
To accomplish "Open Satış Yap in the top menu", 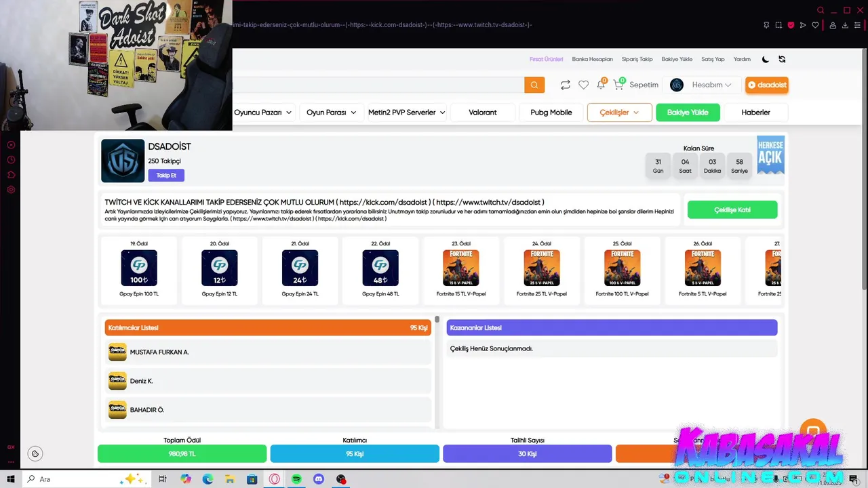I will (713, 59).
